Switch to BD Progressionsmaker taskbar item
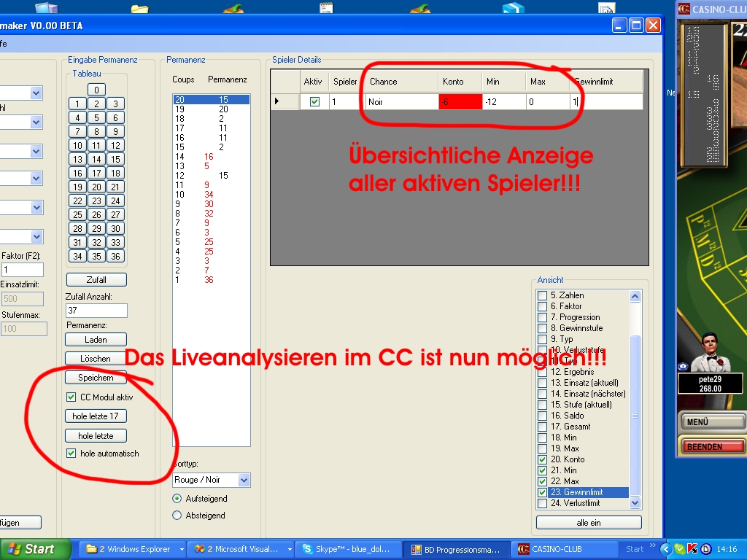 point(457,549)
